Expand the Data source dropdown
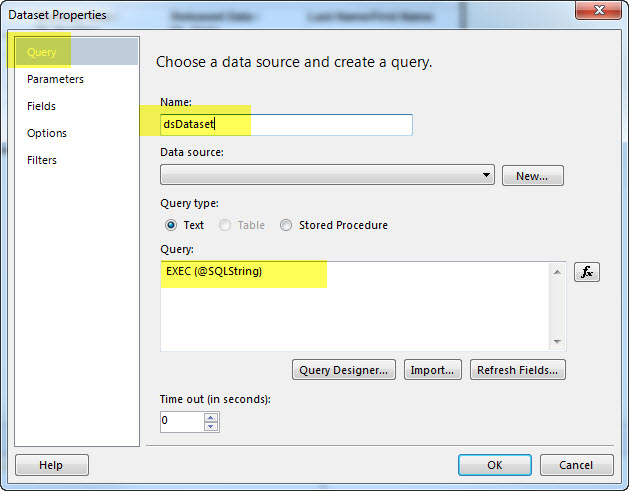Screen dimensions: 629x491 coord(487,175)
